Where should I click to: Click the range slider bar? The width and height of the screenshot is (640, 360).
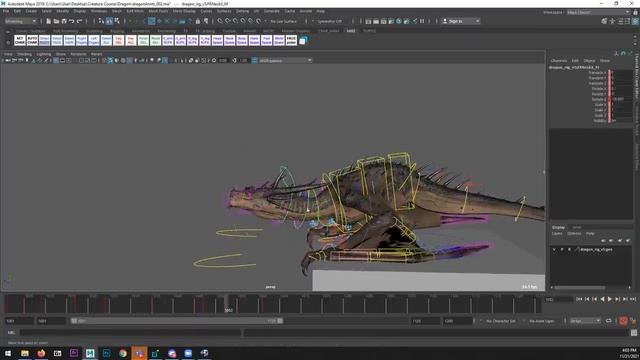[x=177, y=321]
